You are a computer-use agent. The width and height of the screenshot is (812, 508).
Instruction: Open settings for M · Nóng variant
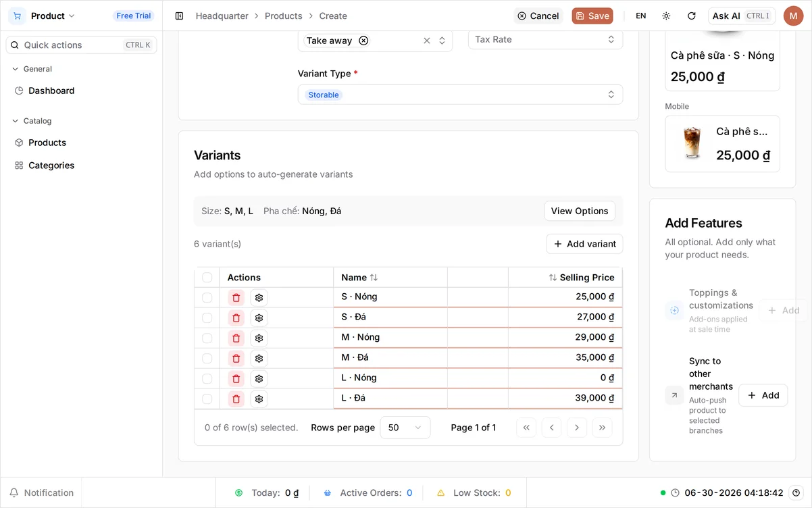pos(259,338)
